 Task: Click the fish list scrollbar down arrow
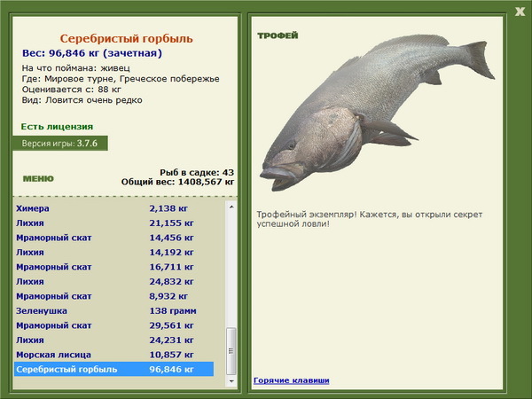(x=232, y=382)
